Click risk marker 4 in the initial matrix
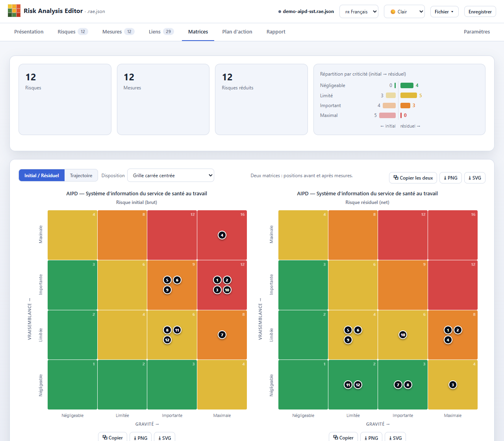This screenshot has width=504, height=441. [222, 235]
